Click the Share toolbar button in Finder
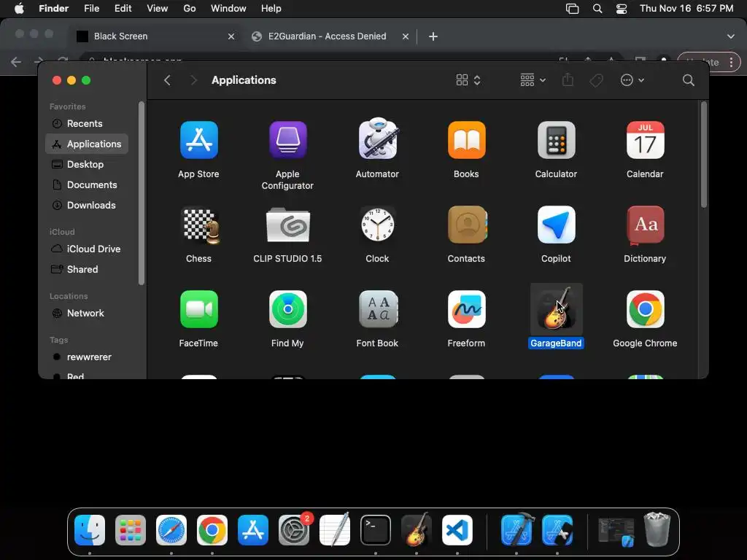Screen dimensions: 747x560 point(568,80)
